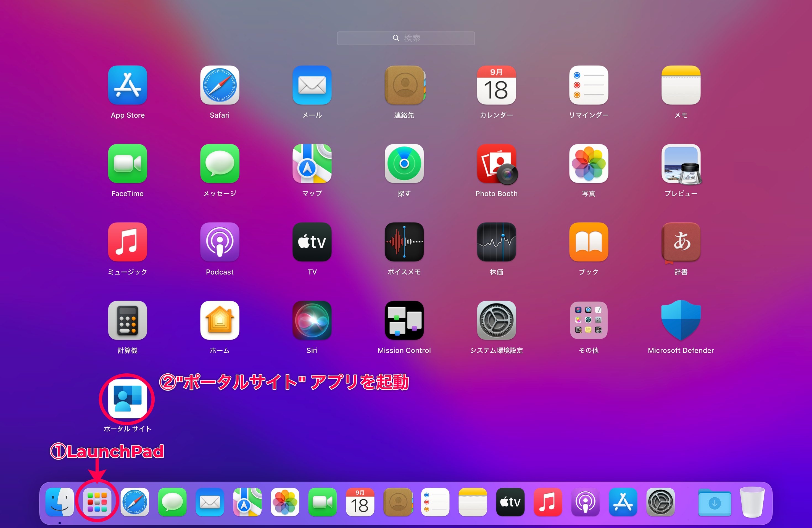This screenshot has width=812, height=528.
Task: Open the プレビュー Preview app
Action: [681, 164]
